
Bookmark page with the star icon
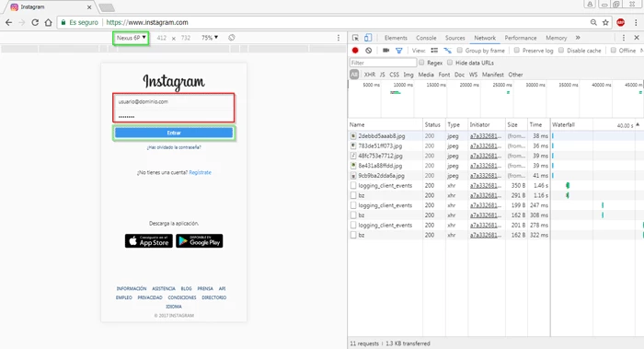(x=605, y=23)
